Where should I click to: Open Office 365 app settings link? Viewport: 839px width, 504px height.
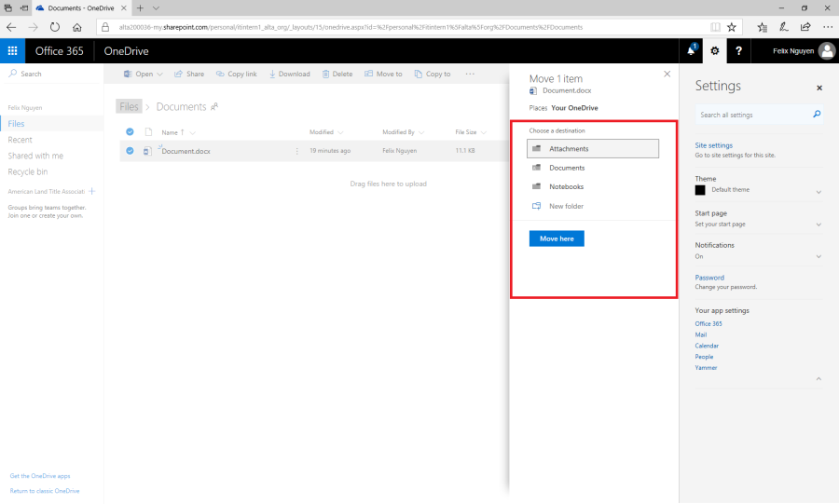708,323
